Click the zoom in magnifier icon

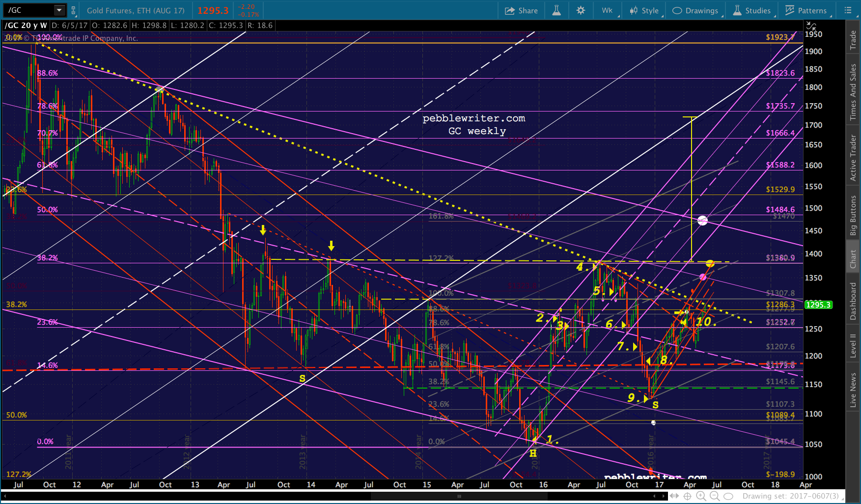[702, 496]
